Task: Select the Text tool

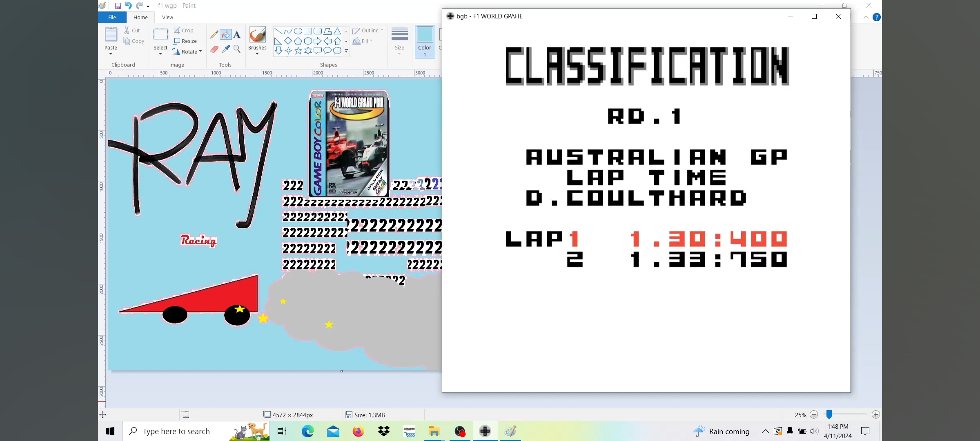Action: click(237, 35)
